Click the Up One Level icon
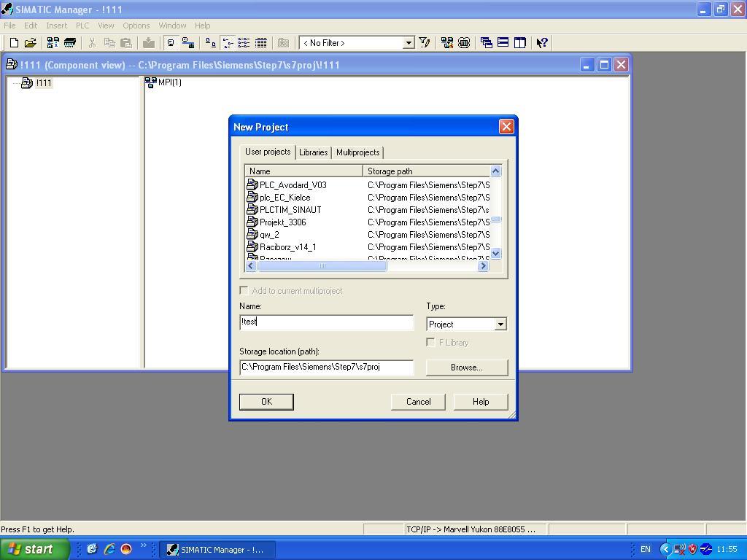 pyautogui.click(x=283, y=43)
